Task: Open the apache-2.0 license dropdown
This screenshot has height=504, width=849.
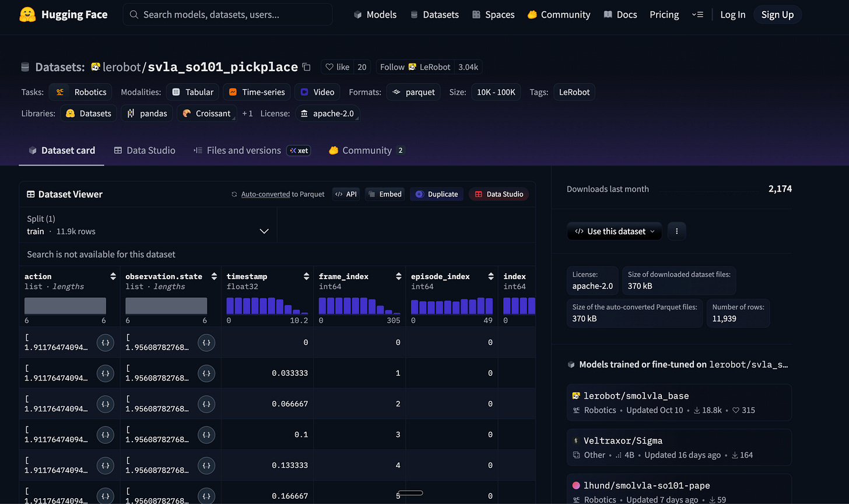Action: [x=327, y=114]
